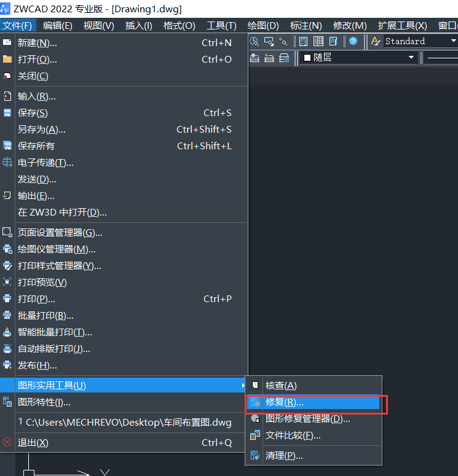Click the purge icon beside 清理(P)
The width and height of the screenshot is (458, 476).
click(255, 455)
